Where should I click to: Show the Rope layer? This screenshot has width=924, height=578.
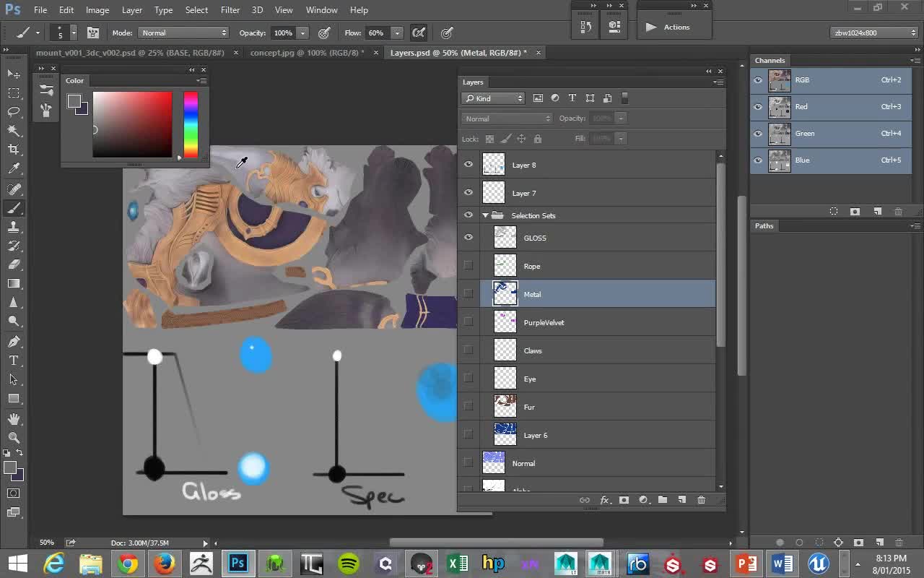[x=468, y=266]
